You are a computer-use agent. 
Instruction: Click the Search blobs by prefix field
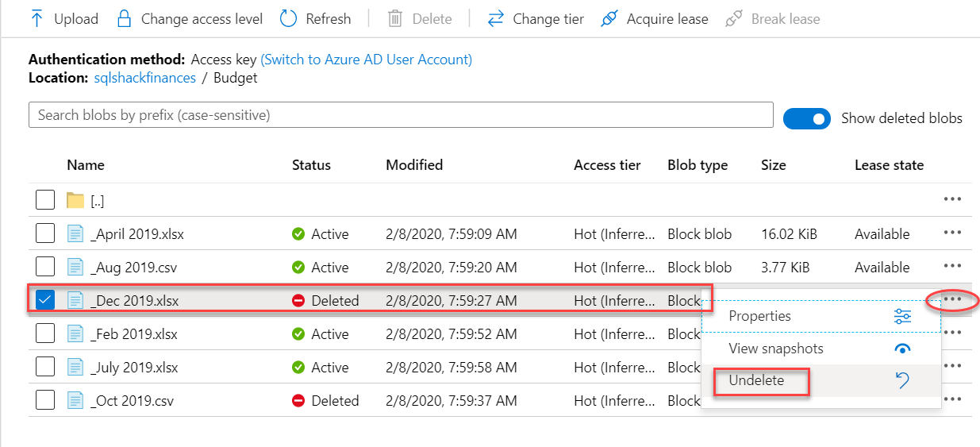pyautogui.click(x=401, y=115)
